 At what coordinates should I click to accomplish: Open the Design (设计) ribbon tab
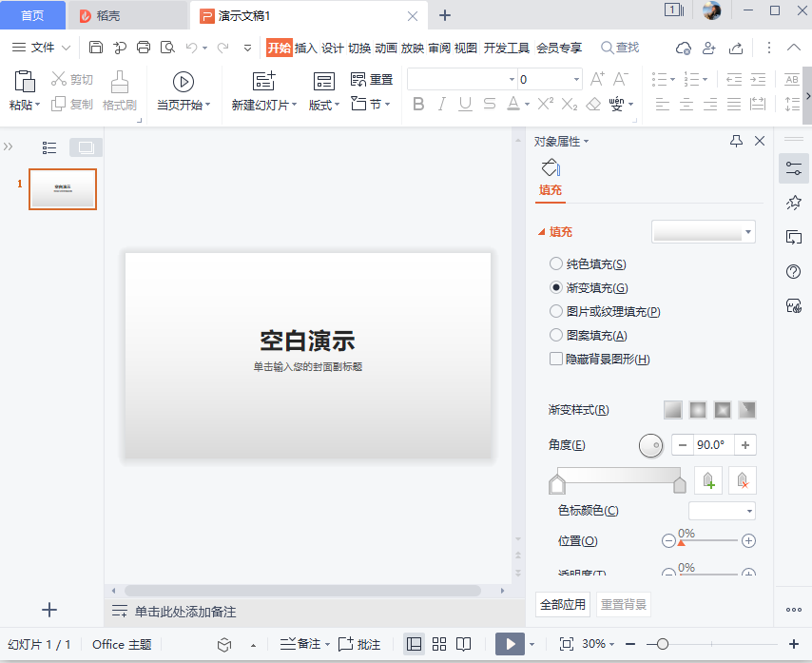pos(333,49)
